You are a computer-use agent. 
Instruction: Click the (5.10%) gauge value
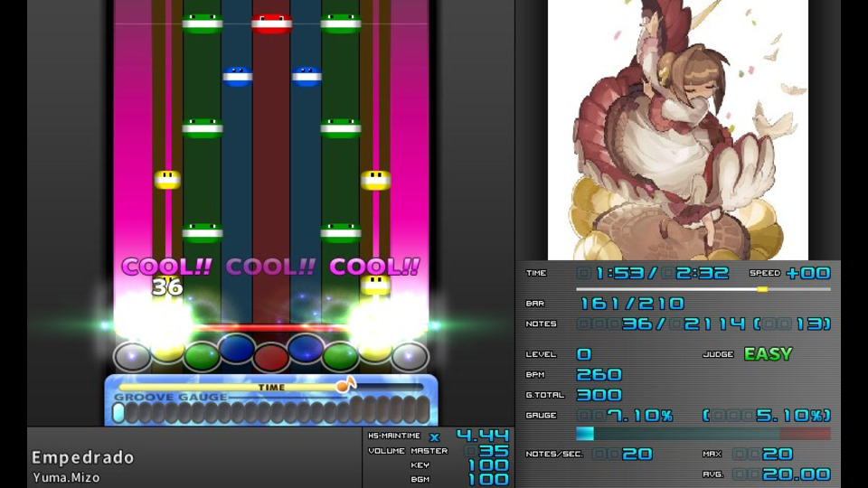[x=767, y=416]
